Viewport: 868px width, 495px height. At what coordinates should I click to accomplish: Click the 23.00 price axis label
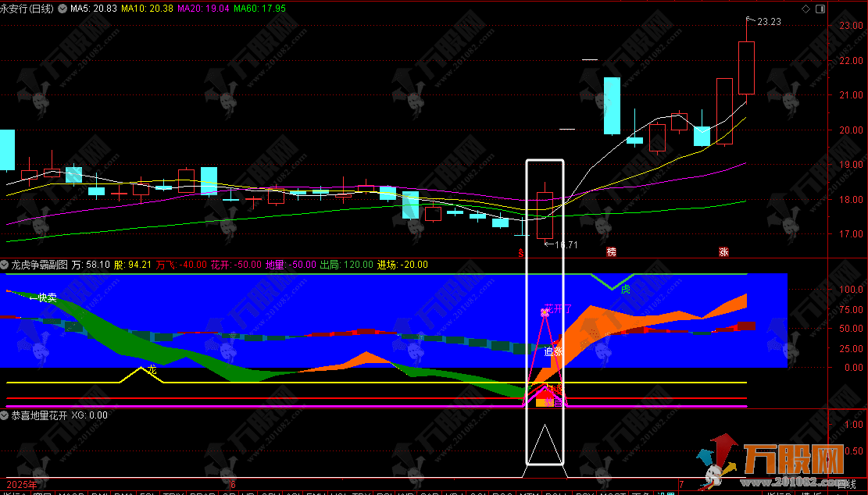pyautogui.click(x=851, y=26)
